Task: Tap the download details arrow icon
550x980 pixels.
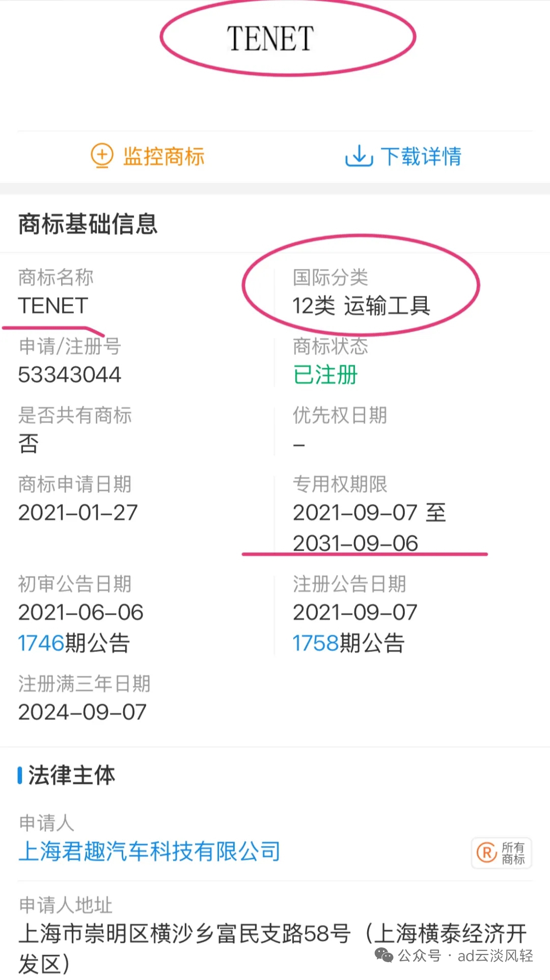Action: pos(359,156)
